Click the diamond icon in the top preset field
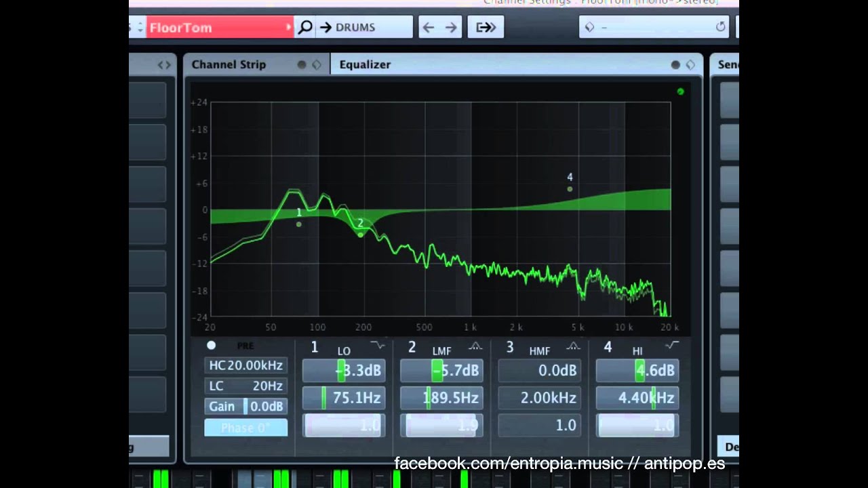This screenshot has height=488, width=868. 589,27
